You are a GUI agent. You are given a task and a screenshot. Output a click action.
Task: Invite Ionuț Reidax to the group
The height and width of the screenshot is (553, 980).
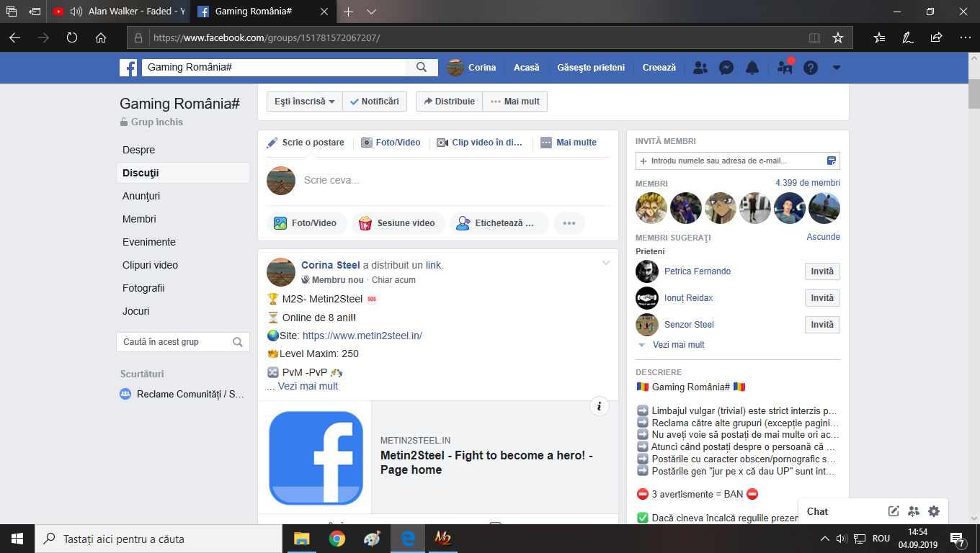[822, 298]
